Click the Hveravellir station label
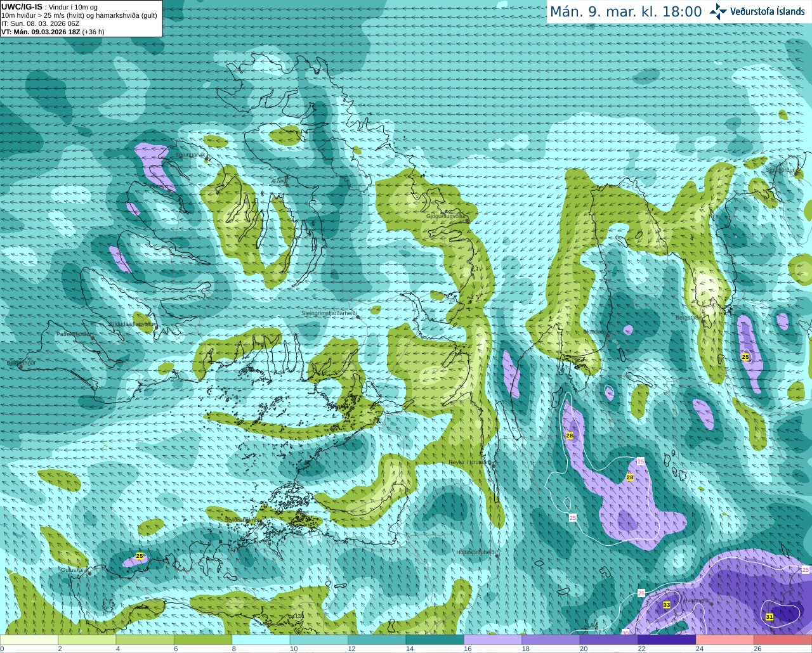Viewport: 812px width, 653px height. tap(696, 600)
